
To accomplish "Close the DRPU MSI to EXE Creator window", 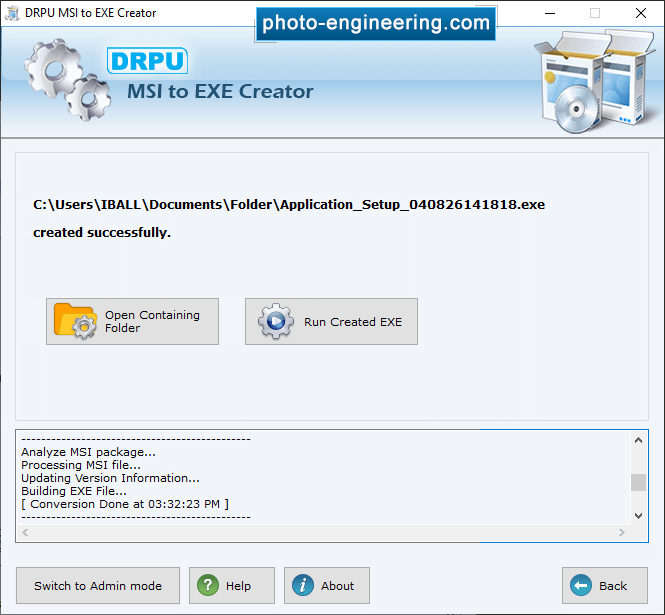I will (640, 13).
